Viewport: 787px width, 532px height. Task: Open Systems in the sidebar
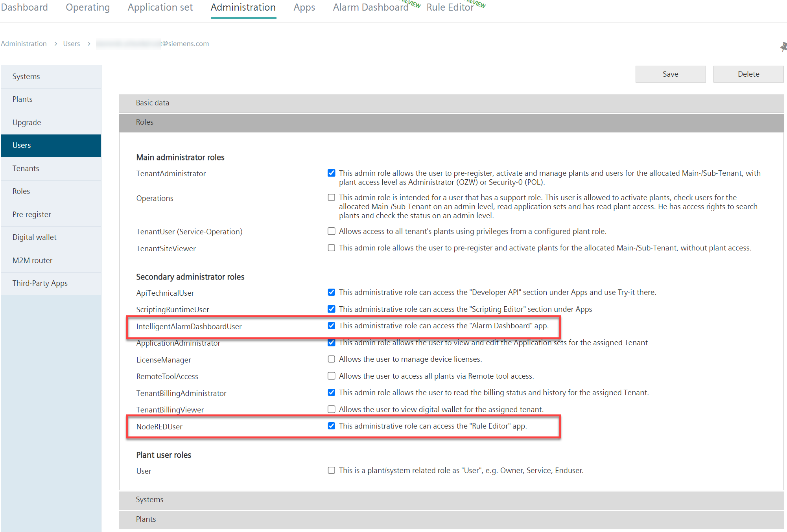click(x=51, y=77)
